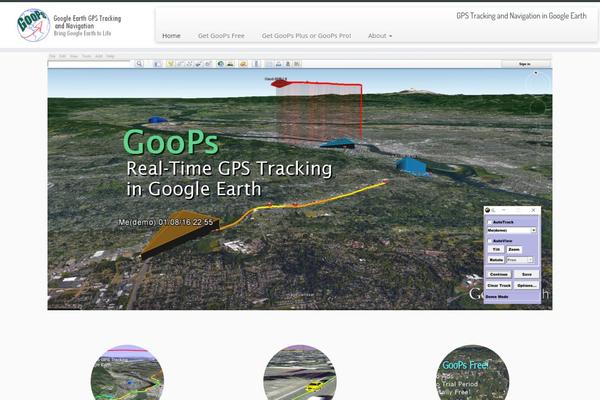The image size is (600, 400).
Task: Expand the About menu
Action: (379, 36)
